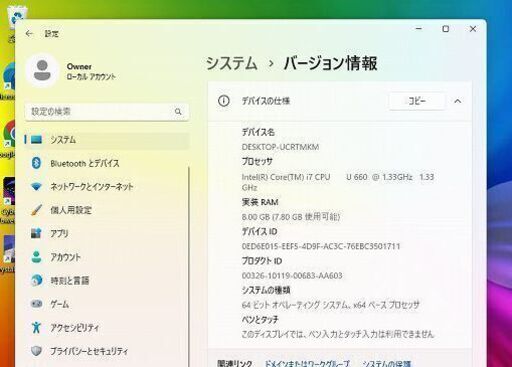Collapse the デバイスの仕様 section chevron

458,101
